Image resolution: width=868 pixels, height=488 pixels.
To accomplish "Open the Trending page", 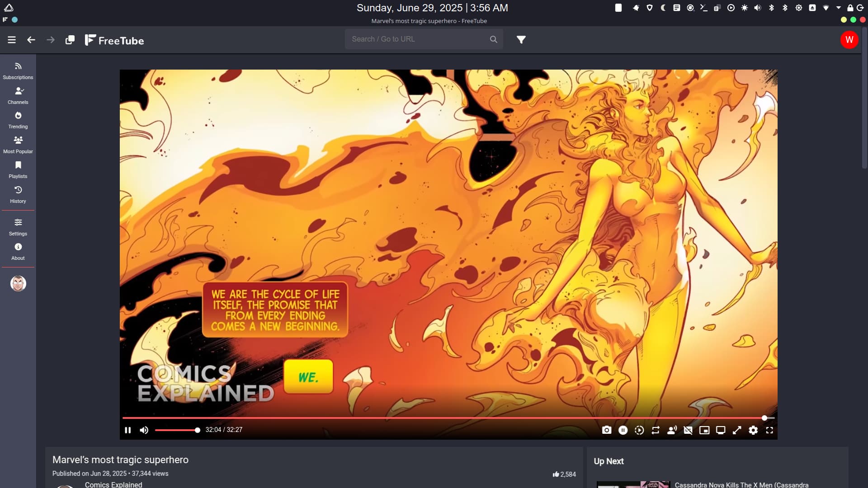I will [18, 120].
